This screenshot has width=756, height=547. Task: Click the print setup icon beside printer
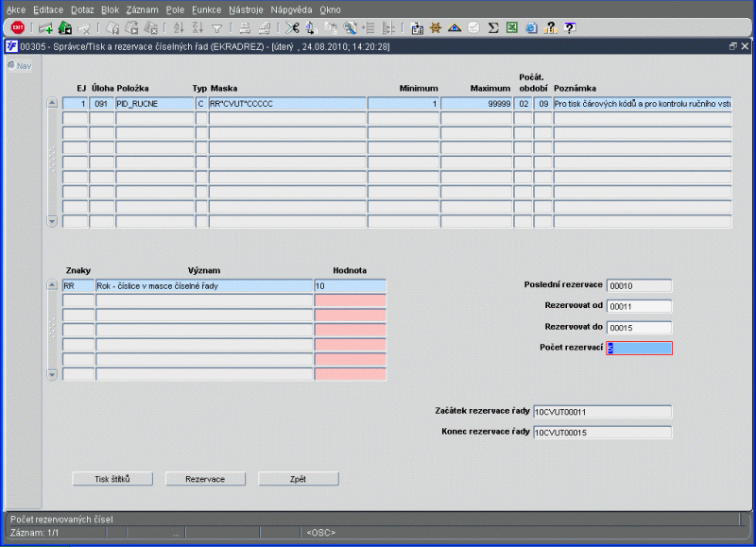coord(265,28)
